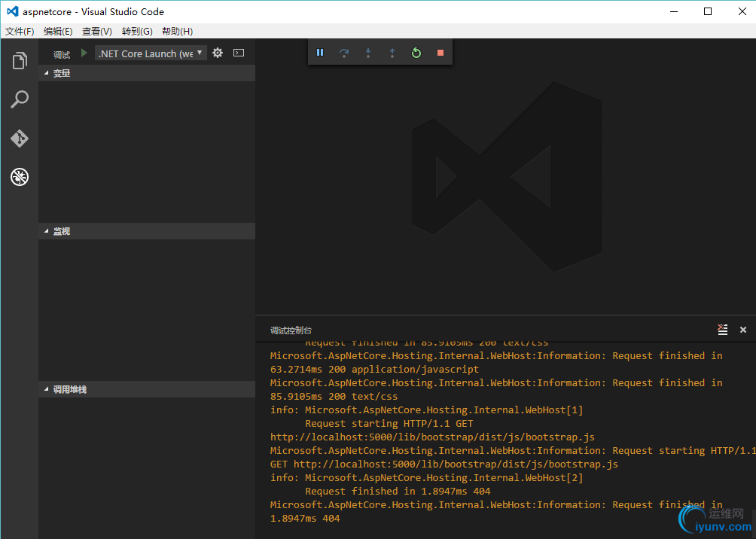Click the VS Code logo in the title bar

point(13,11)
